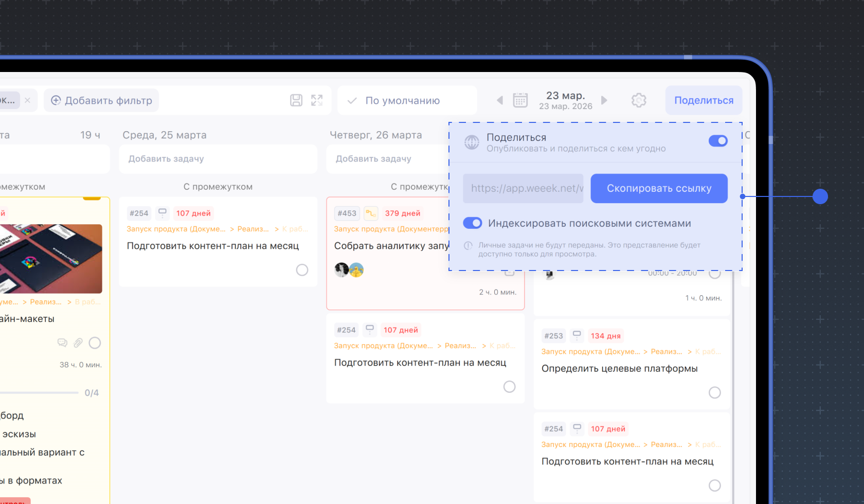Screen dimensions: 864x504
Task: Go to next date with right arrow
Action: [x=604, y=100]
